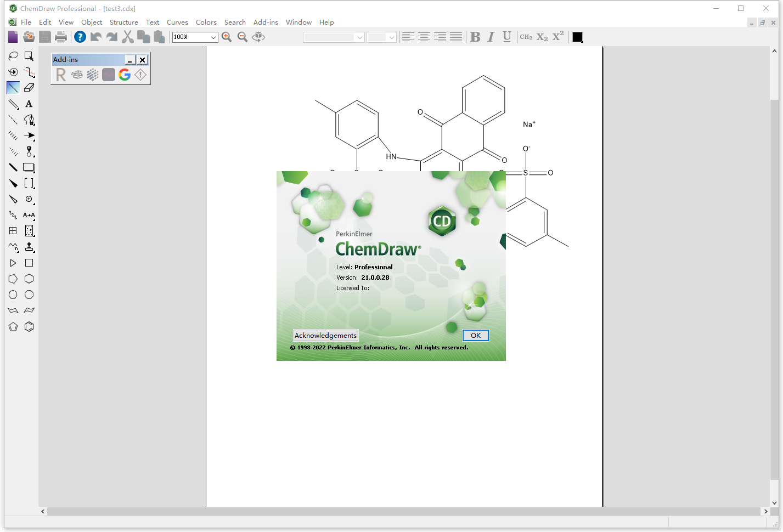Select the Cyclopropane ring tool

click(x=13, y=263)
